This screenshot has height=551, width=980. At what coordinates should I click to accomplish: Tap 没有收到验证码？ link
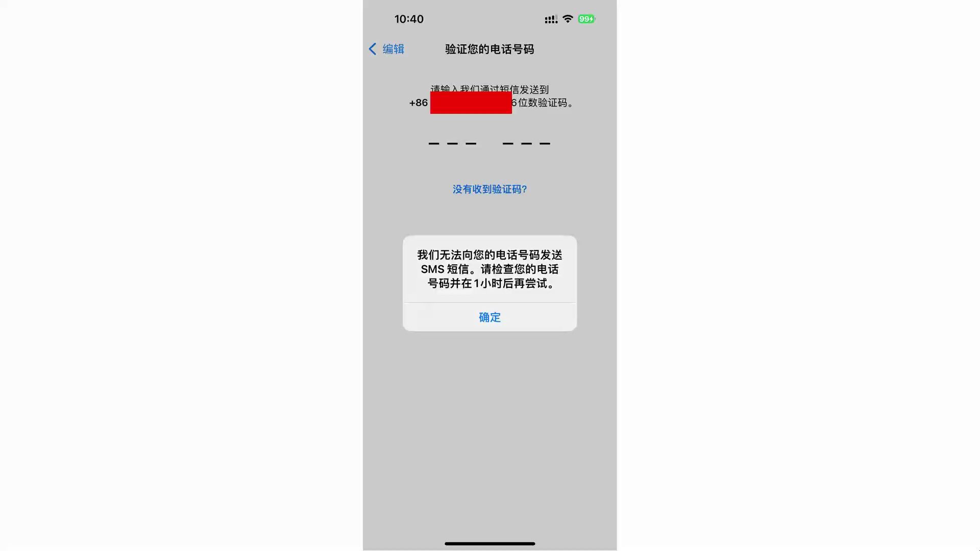click(490, 189)
